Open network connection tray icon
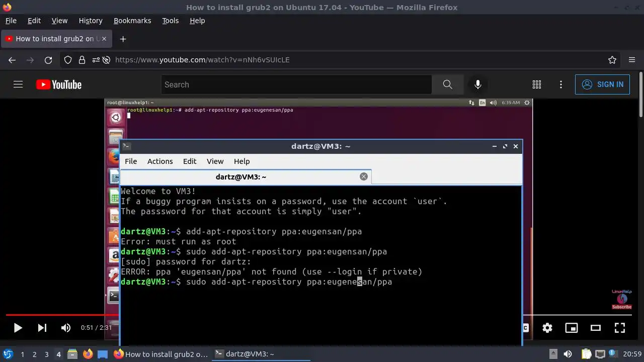The height and width of the screenshot is (362, 644). (600, 354)
